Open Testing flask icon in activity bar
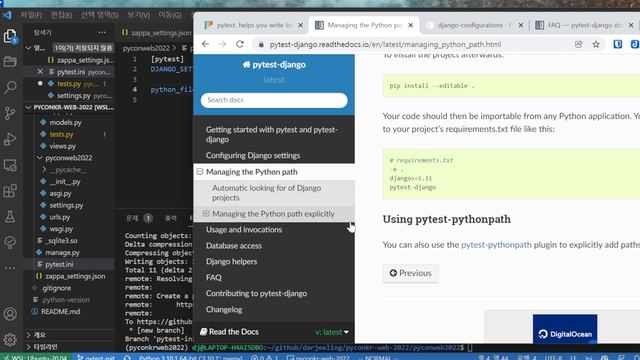The height and width of the screenshot is (360, 640). 10,216
